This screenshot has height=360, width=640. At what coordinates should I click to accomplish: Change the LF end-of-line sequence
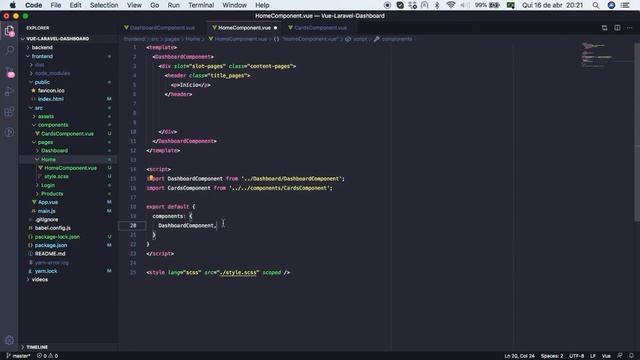[x=593, y=356]
